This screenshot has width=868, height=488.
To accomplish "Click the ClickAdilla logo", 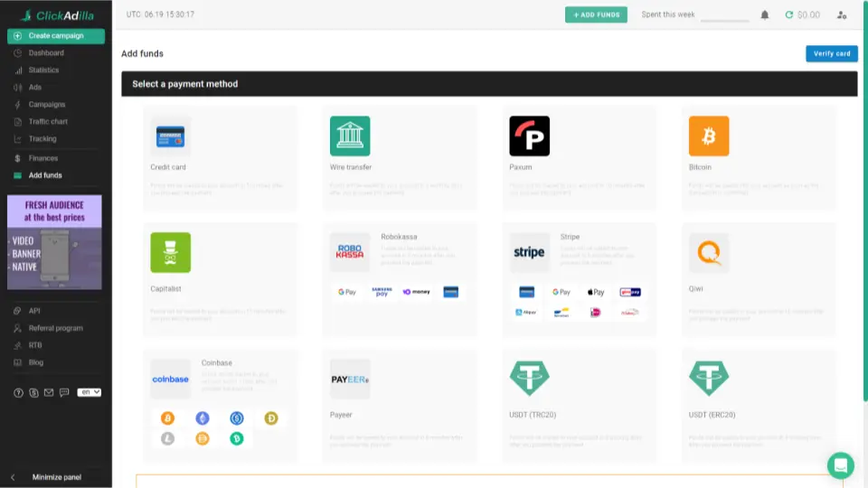I will 57,15.
